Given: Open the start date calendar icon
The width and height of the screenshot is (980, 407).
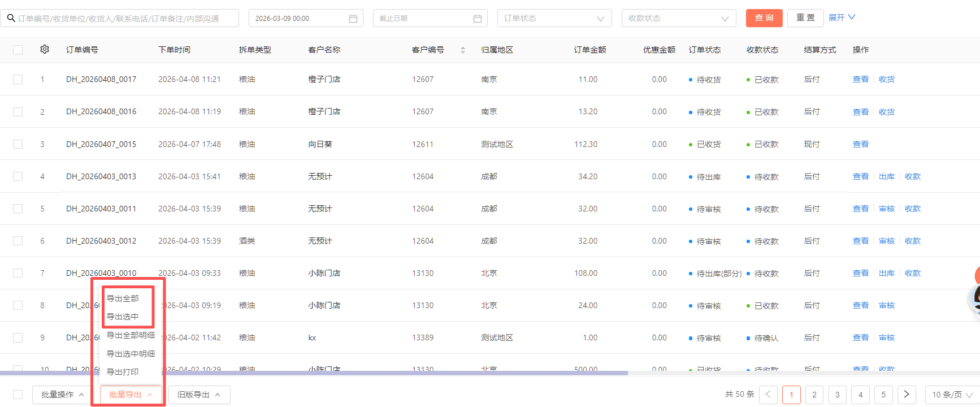Looking at the screenshot, I should click(x=353, y=19).
